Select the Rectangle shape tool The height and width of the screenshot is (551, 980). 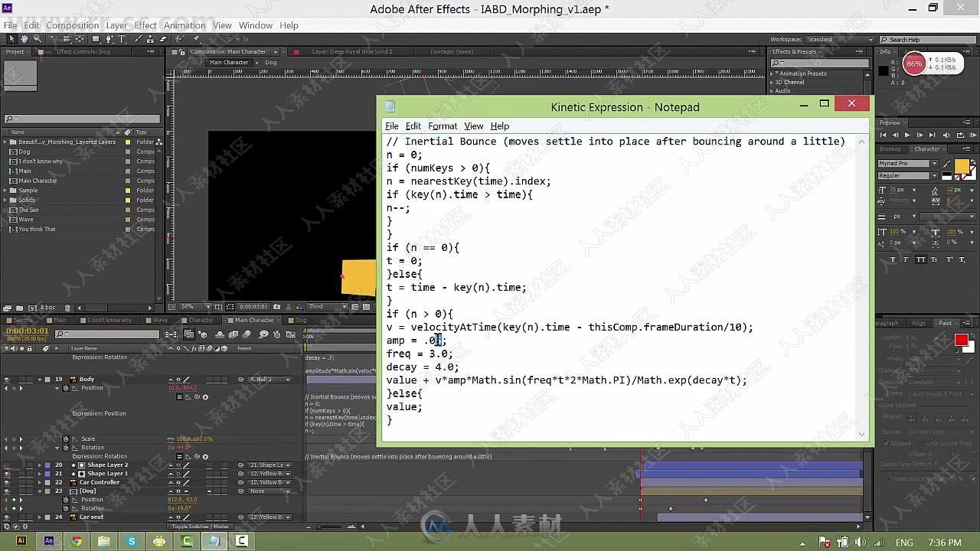click(x=96, y=38)
